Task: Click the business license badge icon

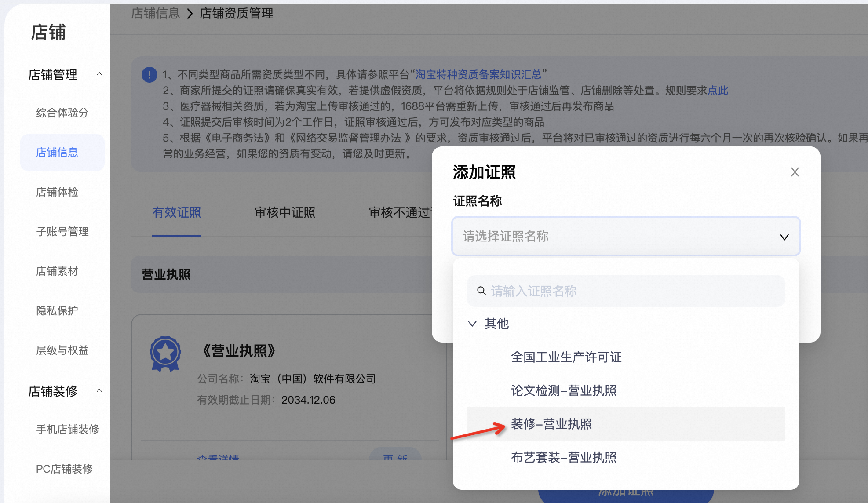Action: pos(165,354)
